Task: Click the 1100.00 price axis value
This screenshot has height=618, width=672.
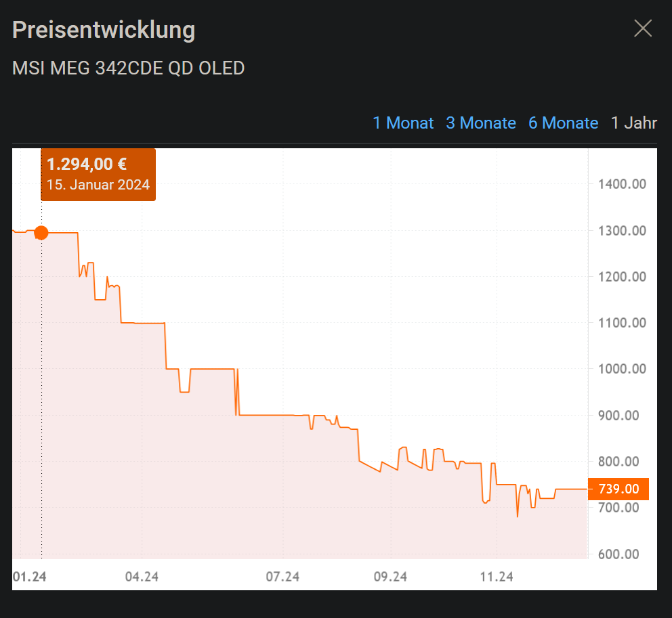Action: point(623,322)
